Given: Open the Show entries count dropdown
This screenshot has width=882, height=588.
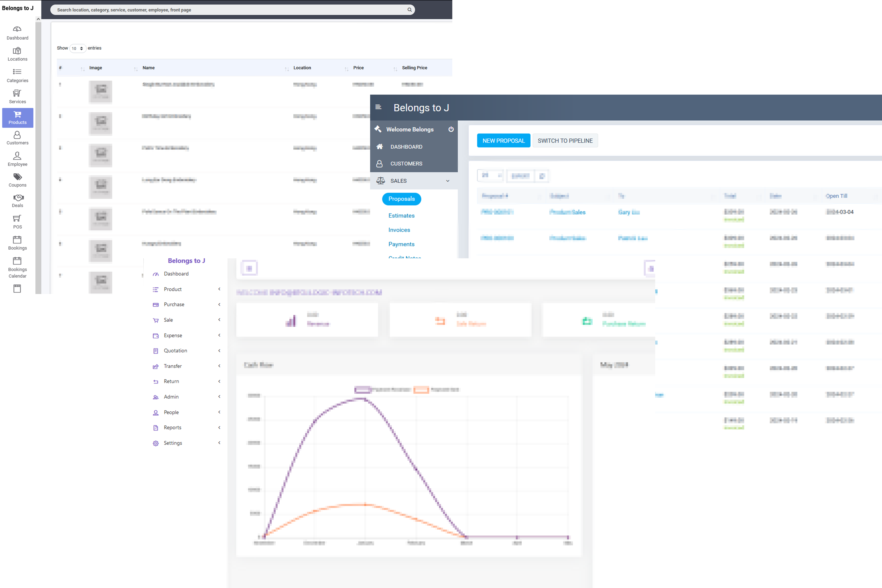Looking at the screenshot, I should pos(78,48).
